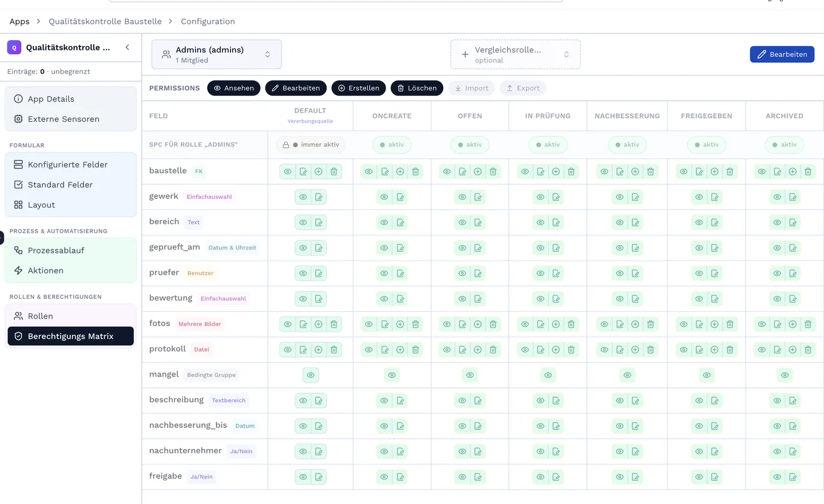Click the Export button
The height and width of the screenshot is (504, 824).
point(523,88)
